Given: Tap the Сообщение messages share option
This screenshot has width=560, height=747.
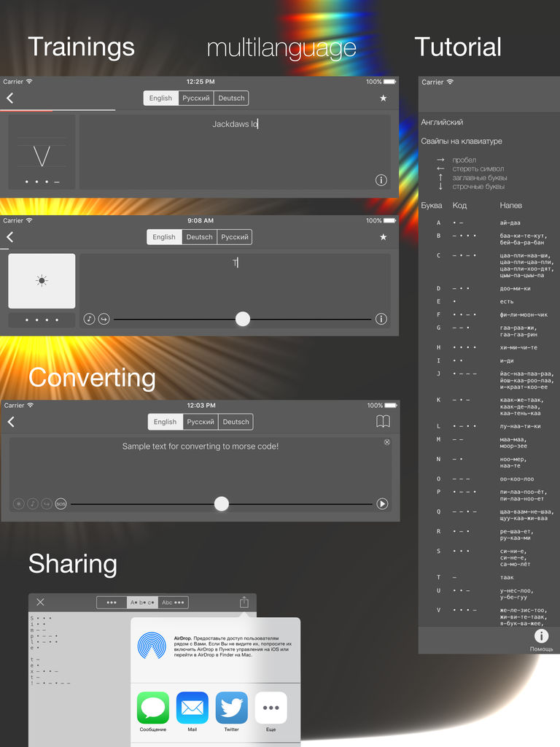Looking at the screenshot, I should [153, 708].
